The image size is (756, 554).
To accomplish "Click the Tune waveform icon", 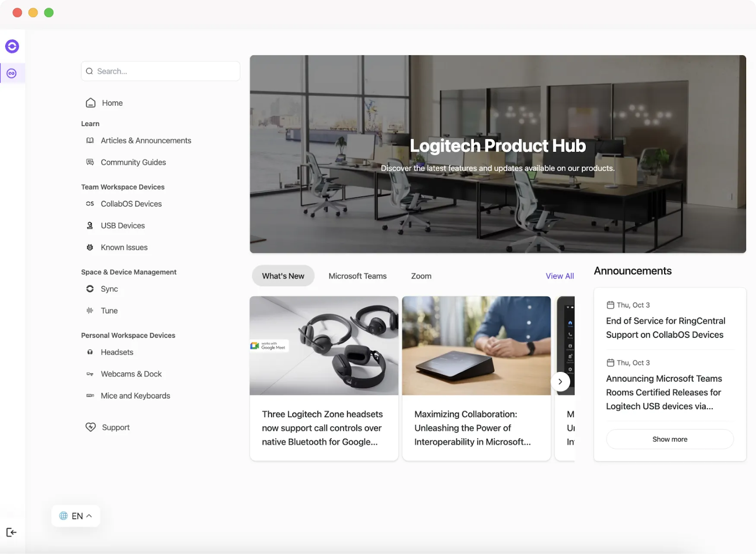I will (x=90, y=311).
